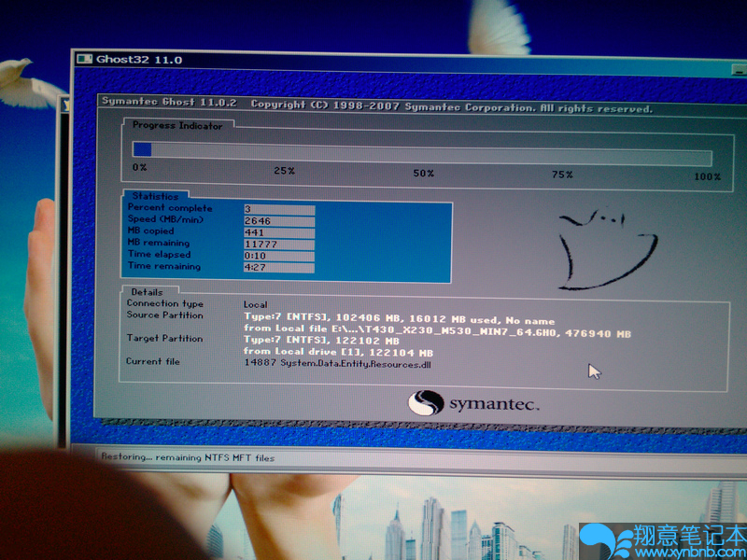Click the Details group label

(x=147, y=292)
